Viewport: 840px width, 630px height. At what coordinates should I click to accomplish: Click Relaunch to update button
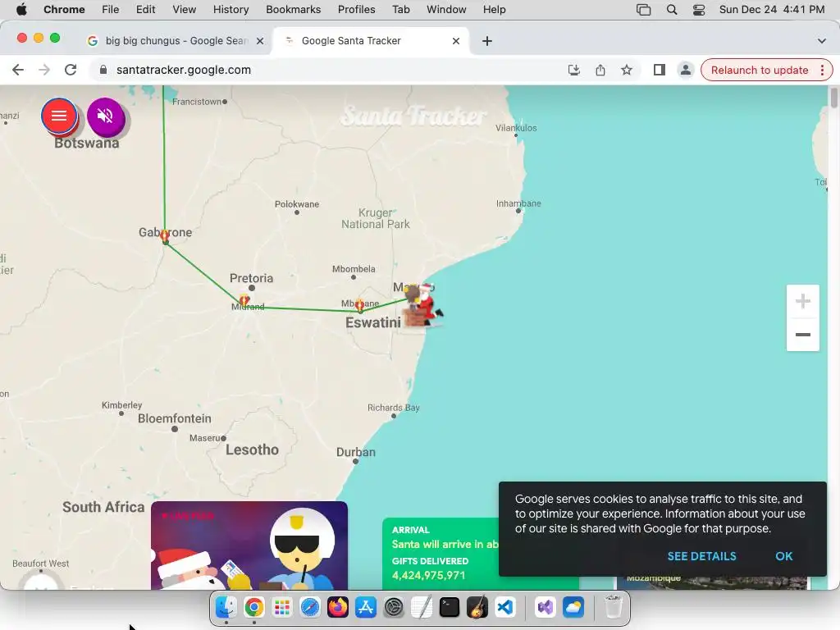pyautogui.click(x=759, y=71)
